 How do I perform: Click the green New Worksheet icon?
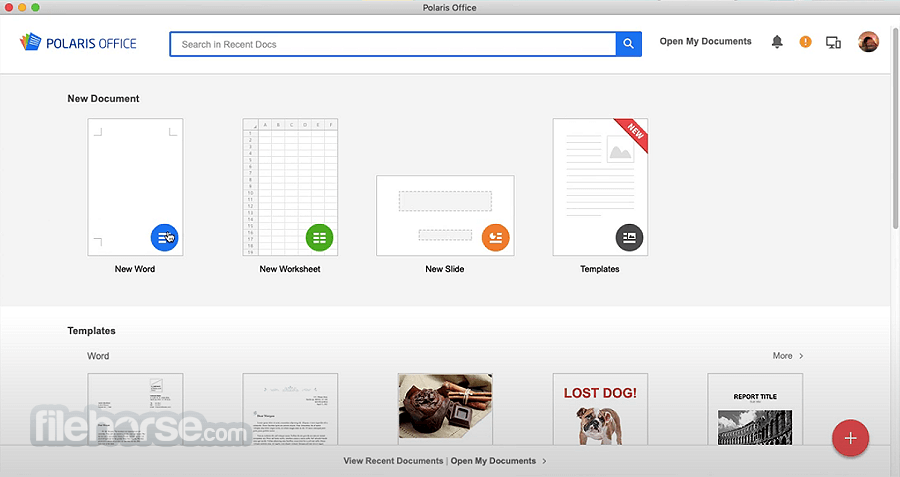click(319, 237)
